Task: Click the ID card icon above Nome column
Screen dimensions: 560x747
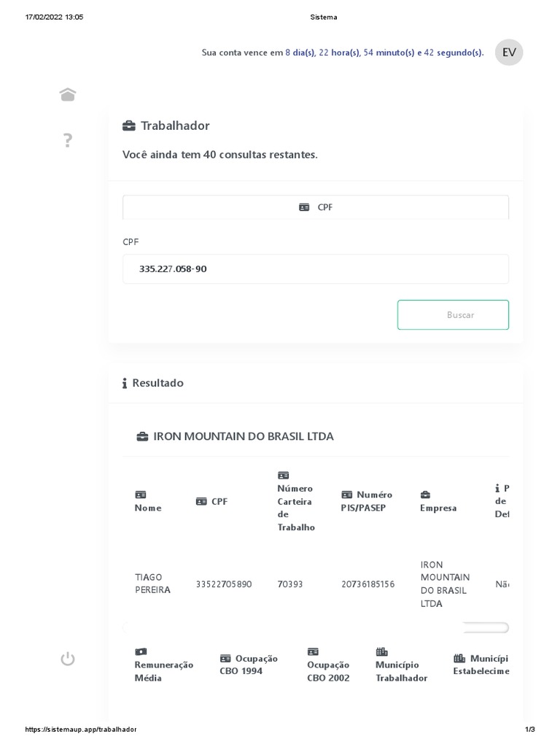Action: tap(140, 495)
